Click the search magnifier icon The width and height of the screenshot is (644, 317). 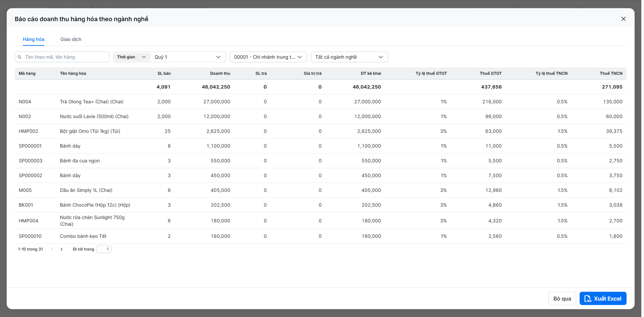click(20, 57)
